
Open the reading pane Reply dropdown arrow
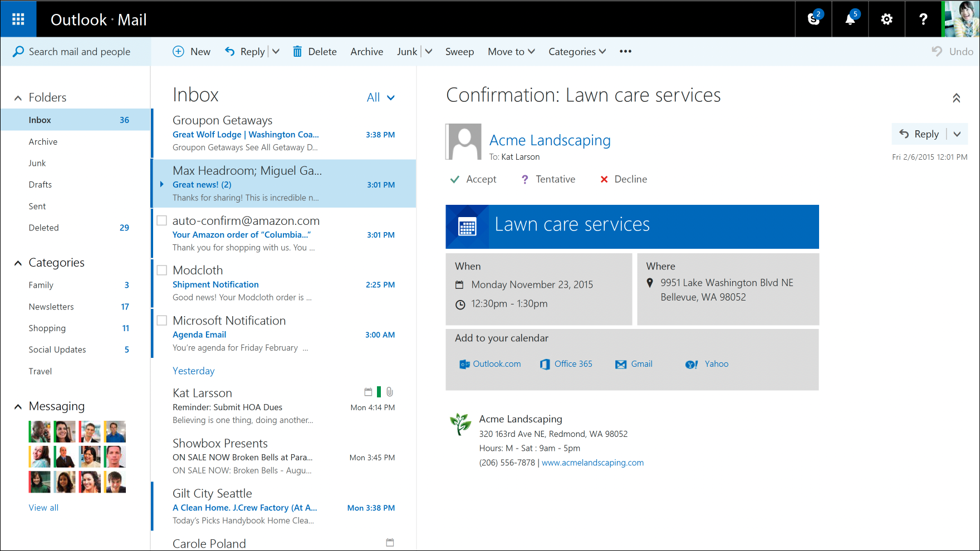pos(957,134)
